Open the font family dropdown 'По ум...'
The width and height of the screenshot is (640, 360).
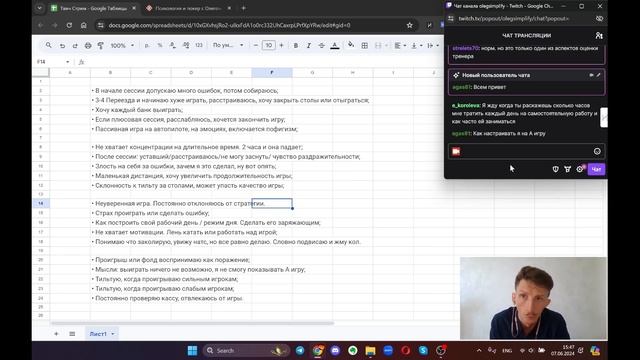pyautogui.click(x=228, y=45)
